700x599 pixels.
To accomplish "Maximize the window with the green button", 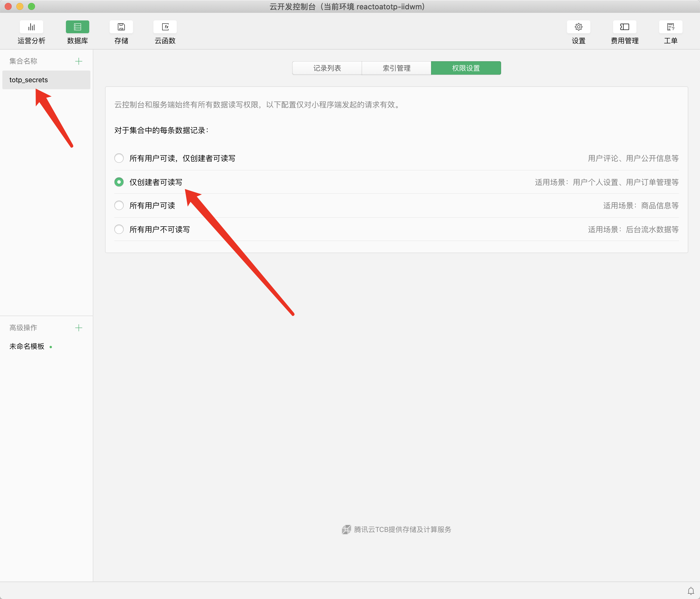I will [32, 6].
